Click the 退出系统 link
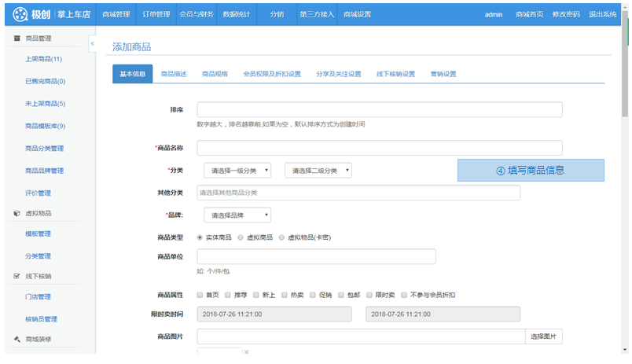632x364 pixels. pyautogui.click(x=602, y=14)
